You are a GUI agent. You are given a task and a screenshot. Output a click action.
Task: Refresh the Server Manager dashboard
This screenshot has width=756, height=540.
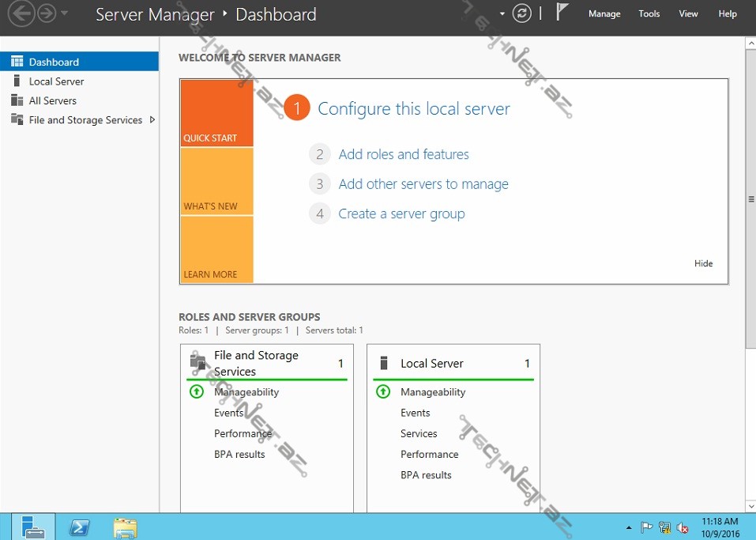[521, 13]
